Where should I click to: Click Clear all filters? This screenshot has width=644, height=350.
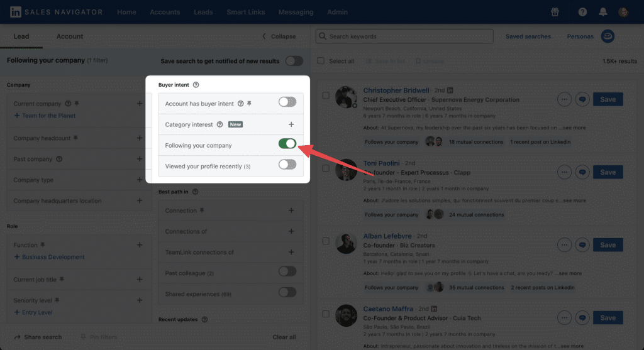click(284, 337)
